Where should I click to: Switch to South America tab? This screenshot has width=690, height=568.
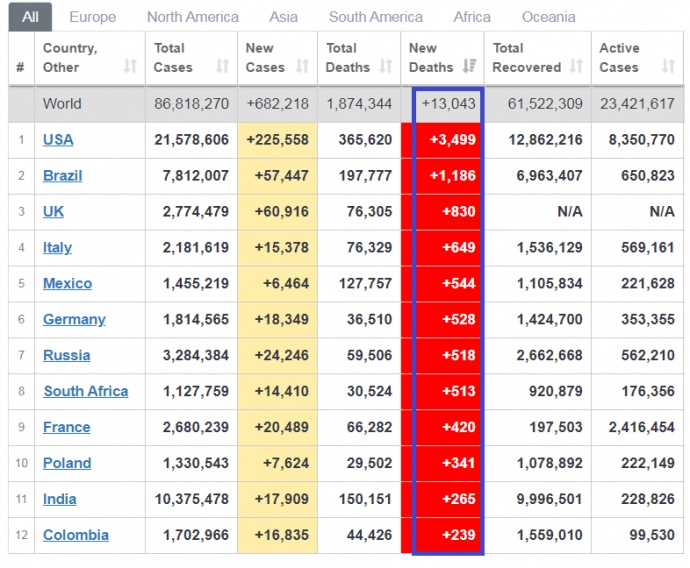[x=375, y=17]
